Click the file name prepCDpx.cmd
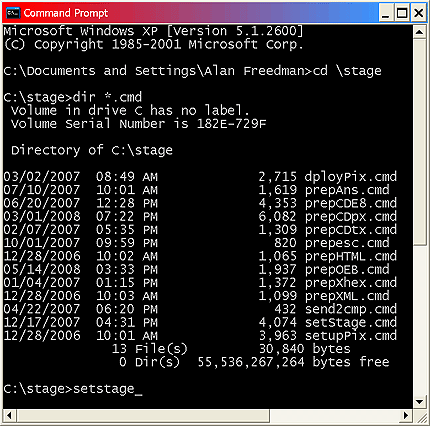The height and width of the screenshot is (426, 430). (x=351, y=217)
